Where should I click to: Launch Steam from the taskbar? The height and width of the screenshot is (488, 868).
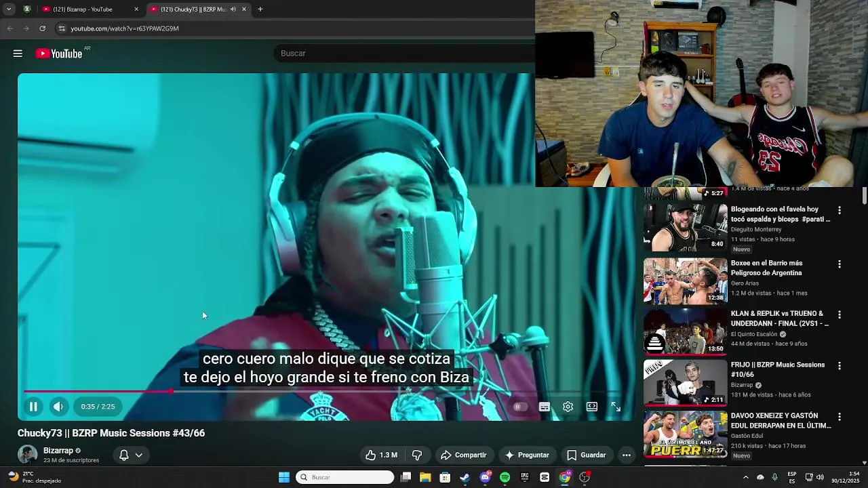465,477
